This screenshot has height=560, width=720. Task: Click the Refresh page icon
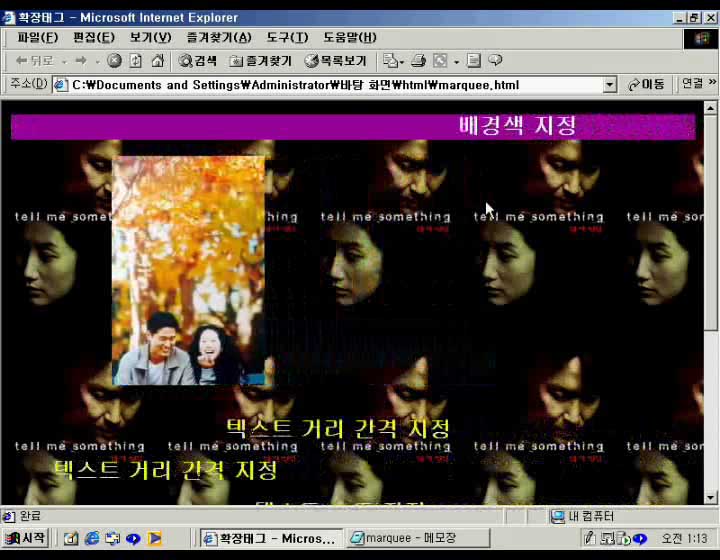click(x=135, y=61)
